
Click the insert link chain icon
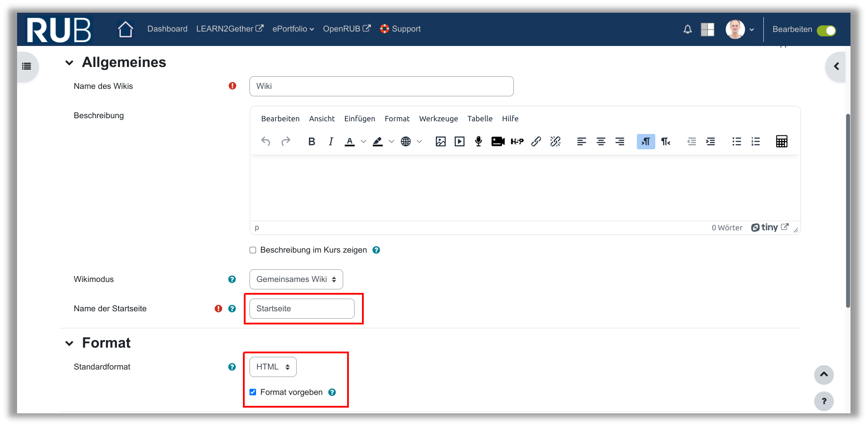tap(536, 141)
